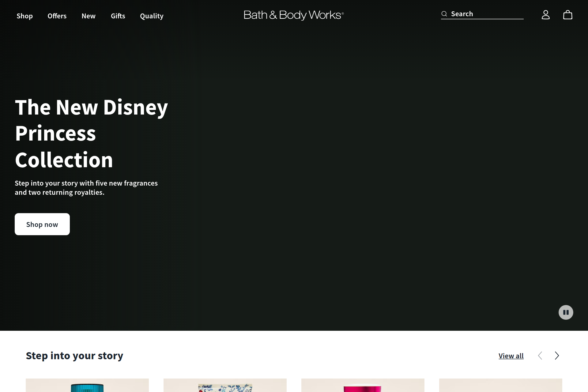Click the Step into your story heading

tap(74, 355)
